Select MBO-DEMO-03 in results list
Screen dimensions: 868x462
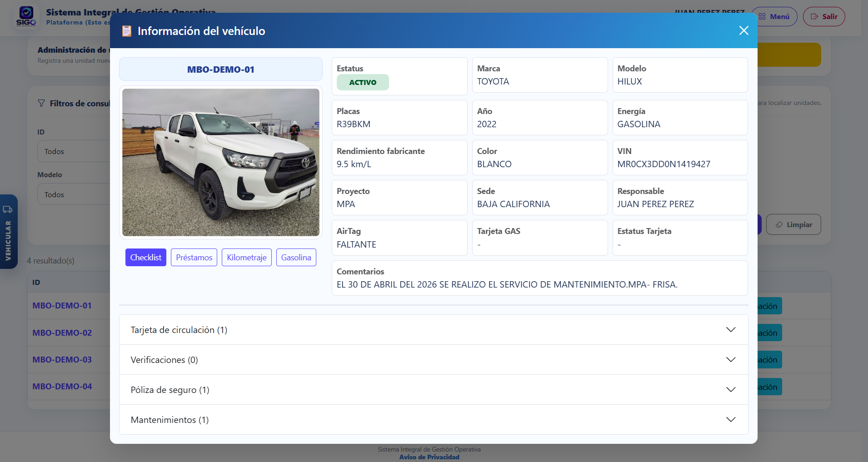tap(62, 360)
